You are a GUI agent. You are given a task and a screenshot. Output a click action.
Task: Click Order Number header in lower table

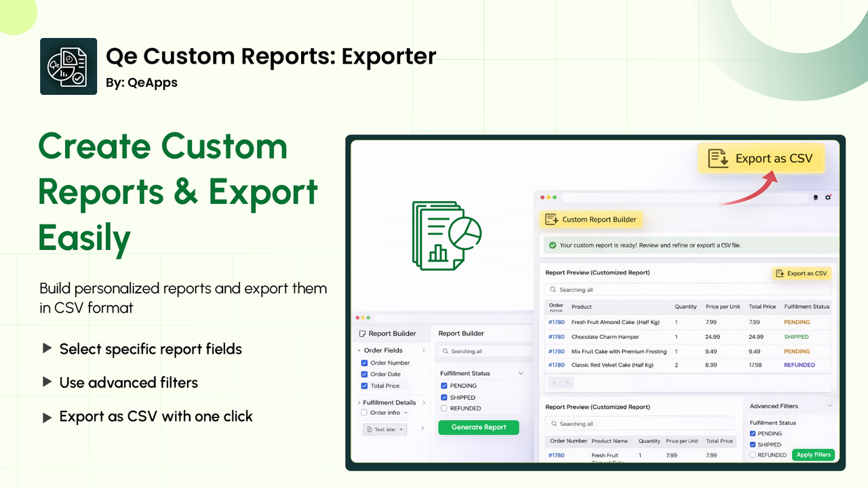click(568, 441)
